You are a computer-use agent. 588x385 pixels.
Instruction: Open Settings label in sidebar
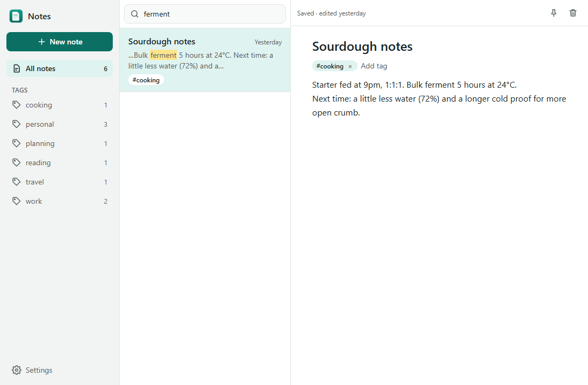coord(38,370)
